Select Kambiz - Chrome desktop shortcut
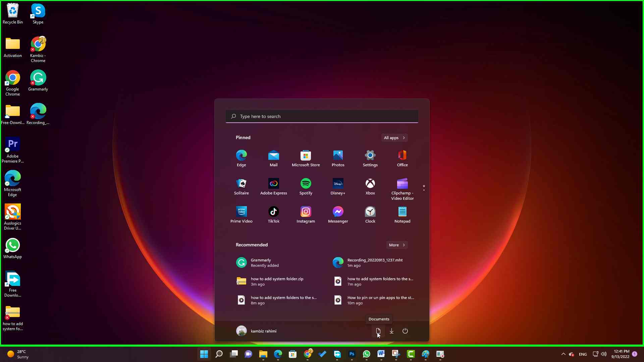The width and height of the screenshot is (644, 362). [38, 49]
